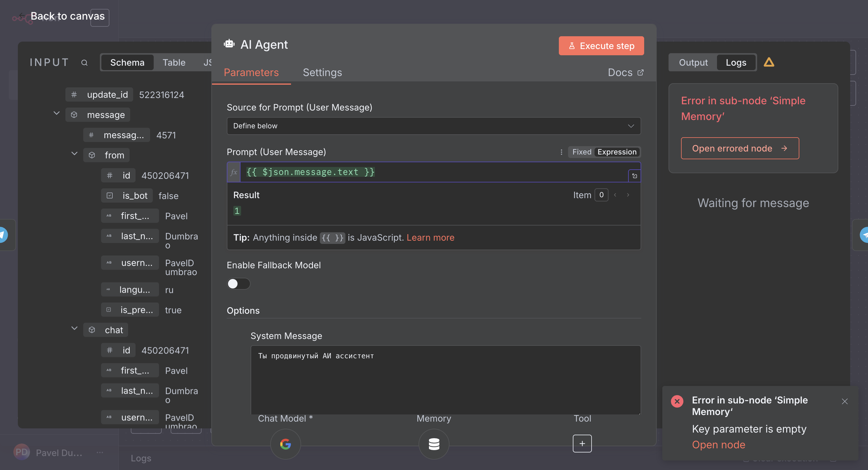The width and height of the screenshot is (868, 470).
Task: Dismiss the error toast notification
Action: (x=845, y=401)
